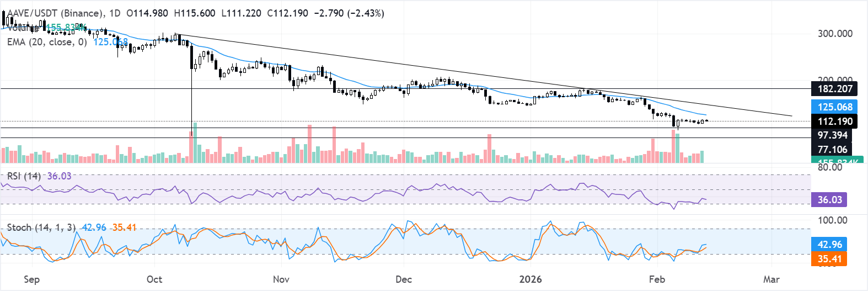868x291 pixels.
Task: Click the 112.190 current price label
Action: tap(835, 121)
